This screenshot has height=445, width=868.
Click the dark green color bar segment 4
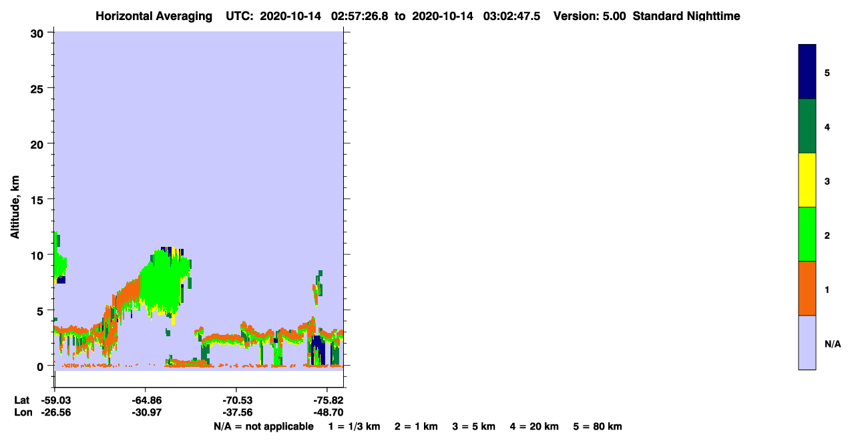point(807,126)
